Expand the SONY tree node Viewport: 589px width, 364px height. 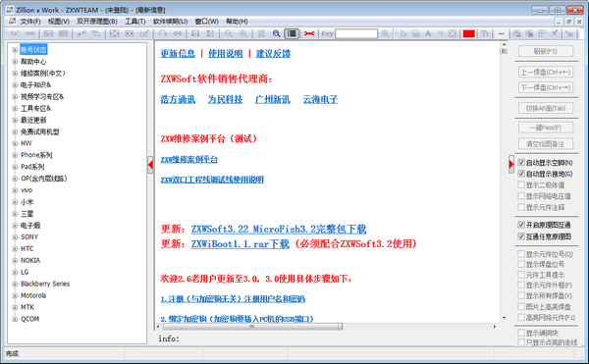point(15,237)
